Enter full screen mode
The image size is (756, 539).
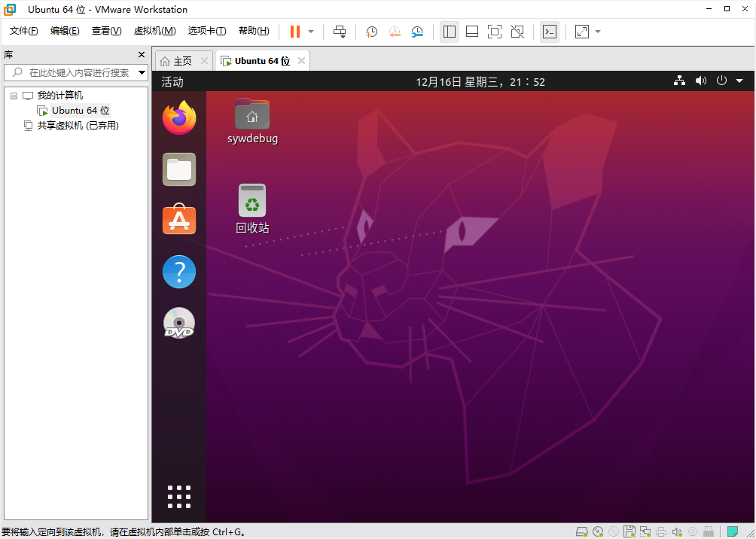494,32
